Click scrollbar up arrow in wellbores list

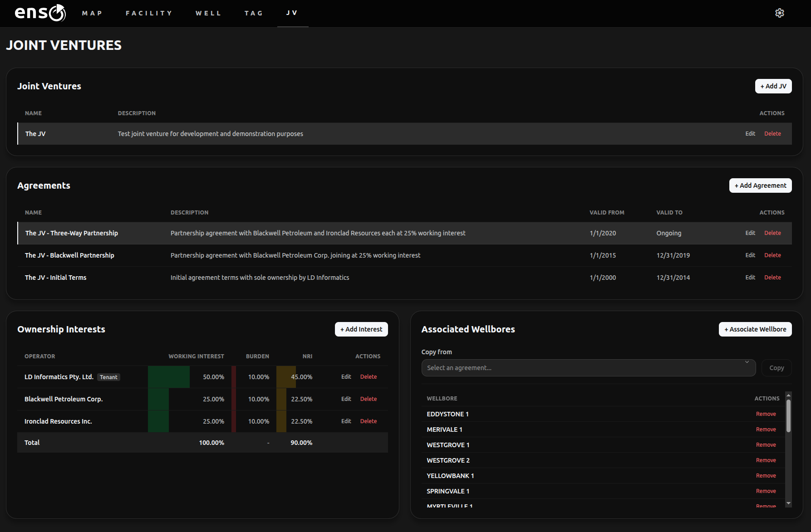[x=788, y=395]
